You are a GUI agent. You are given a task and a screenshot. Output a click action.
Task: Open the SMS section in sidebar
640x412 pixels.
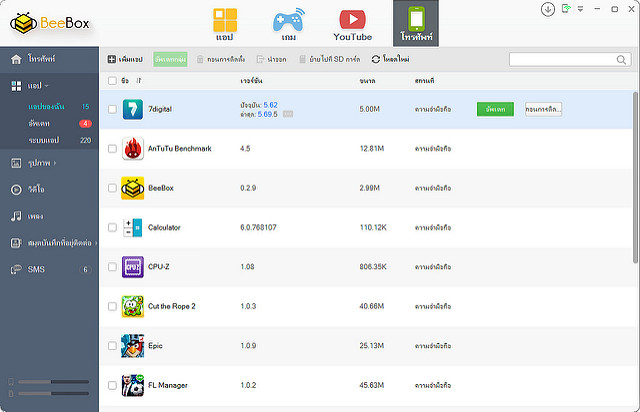(49, 269)
